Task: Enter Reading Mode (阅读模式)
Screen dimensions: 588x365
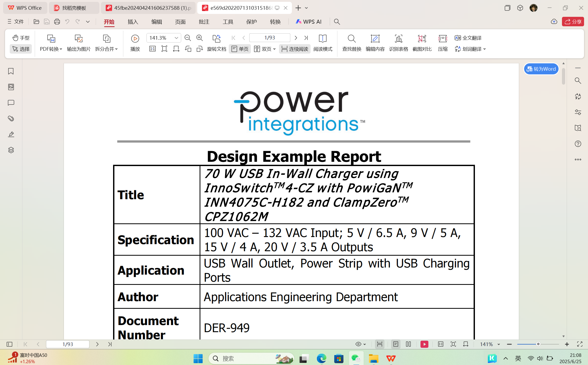Action: [323, 43]
